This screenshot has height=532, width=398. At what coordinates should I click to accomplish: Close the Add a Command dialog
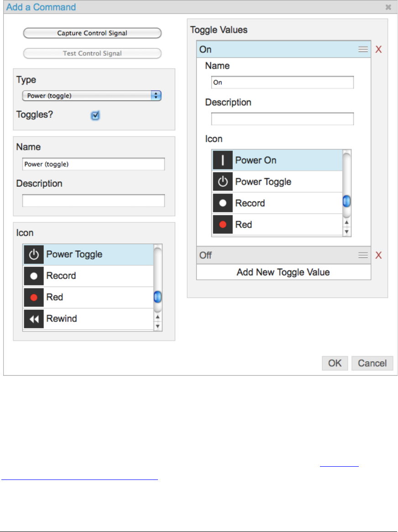pyautogui.click(x=388, y=7)
